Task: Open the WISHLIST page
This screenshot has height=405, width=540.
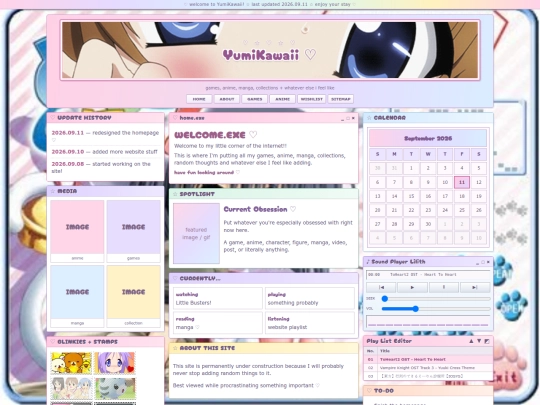Action: 312,99
